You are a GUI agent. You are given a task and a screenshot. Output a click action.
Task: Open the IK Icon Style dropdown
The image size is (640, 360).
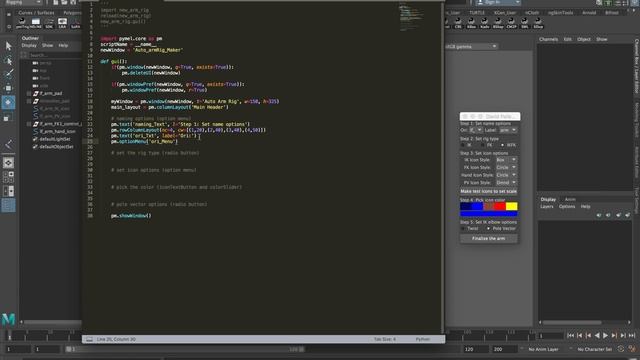(x=506, y=160)
